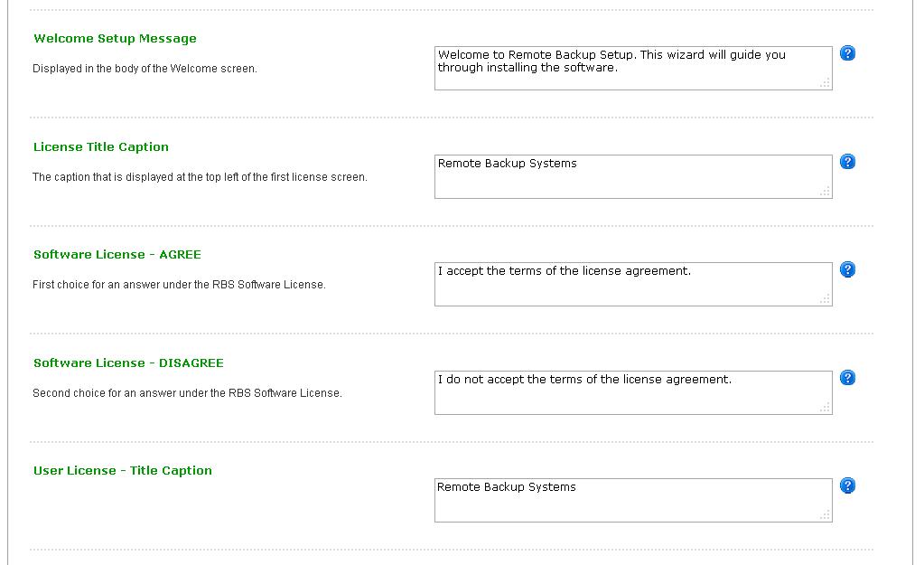924x565 pixels.
Task: Show help for Software License DISAGREE
Action: click(x=847, y=378)
